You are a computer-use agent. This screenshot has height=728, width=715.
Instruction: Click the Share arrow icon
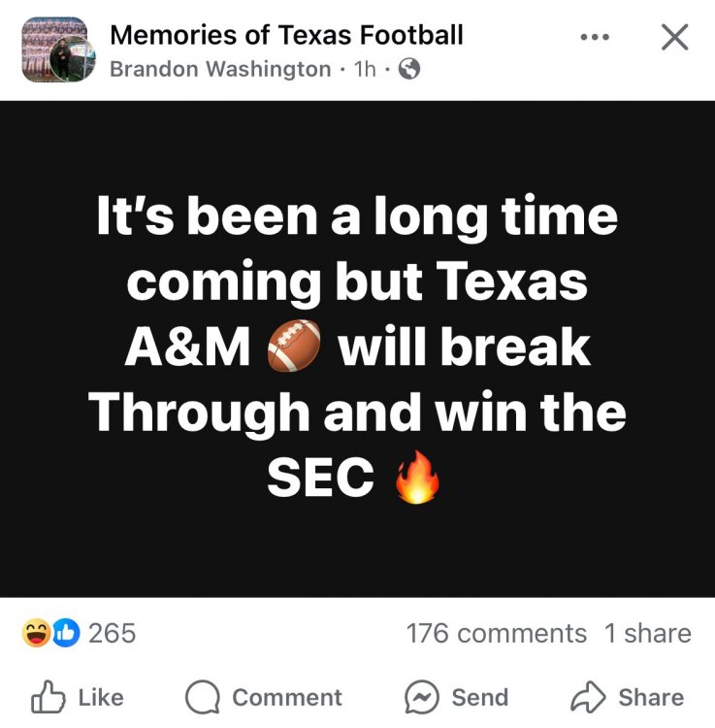point(587,697)
